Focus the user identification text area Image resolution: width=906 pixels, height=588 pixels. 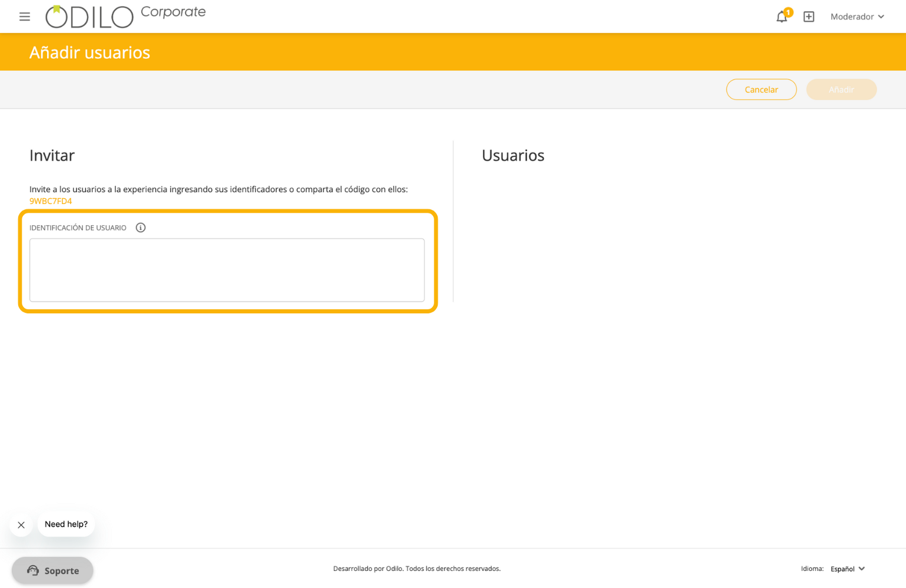pyautogui.click(x=226, y=270)
